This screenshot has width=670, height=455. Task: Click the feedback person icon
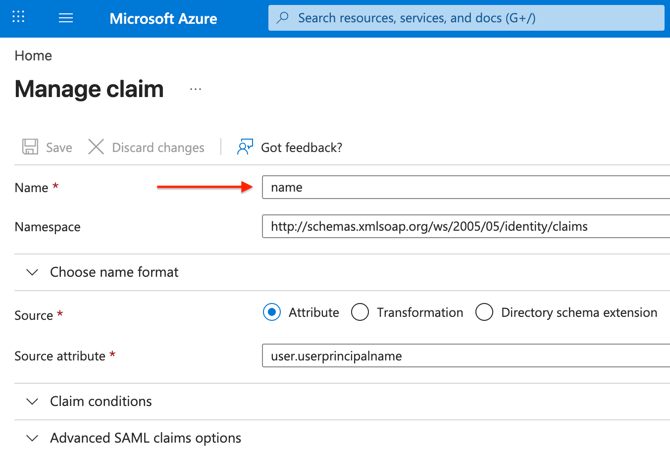coord(245,147)
